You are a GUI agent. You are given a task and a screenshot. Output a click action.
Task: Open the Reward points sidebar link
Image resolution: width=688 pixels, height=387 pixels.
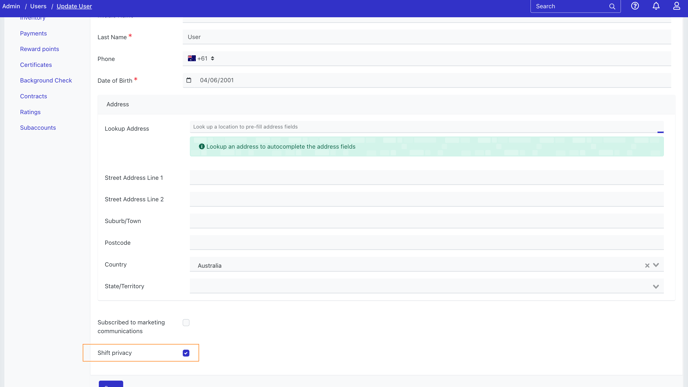pos(39,49)
